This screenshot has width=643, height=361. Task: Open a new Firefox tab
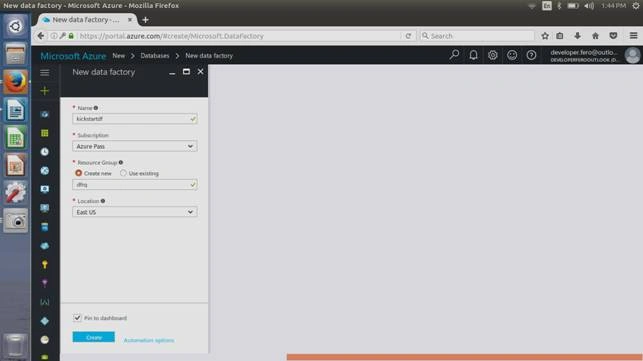pyautogui.click(x=145, y=20)
